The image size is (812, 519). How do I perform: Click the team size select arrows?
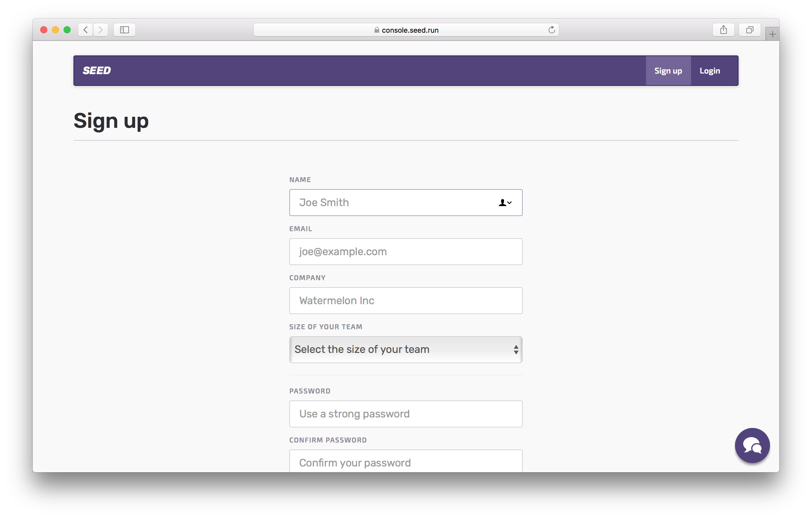[516, 350]
